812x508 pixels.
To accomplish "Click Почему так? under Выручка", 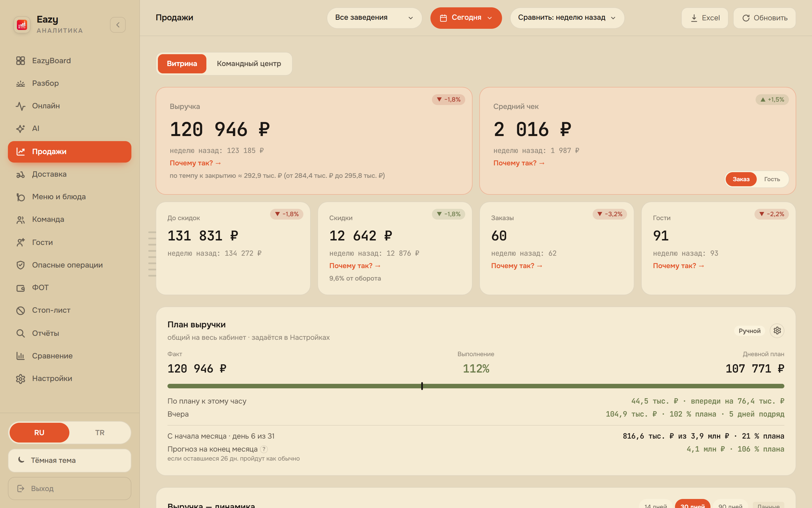I will (195, 163).
